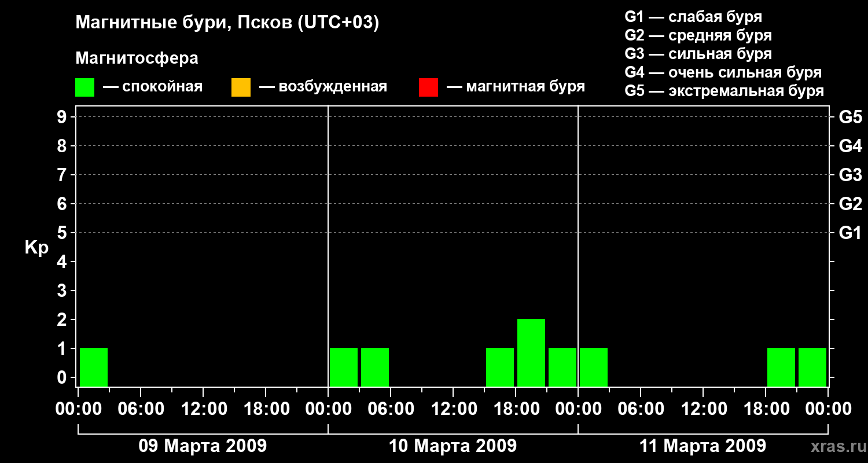Click the G5 label on right axis

pos(850,117)
